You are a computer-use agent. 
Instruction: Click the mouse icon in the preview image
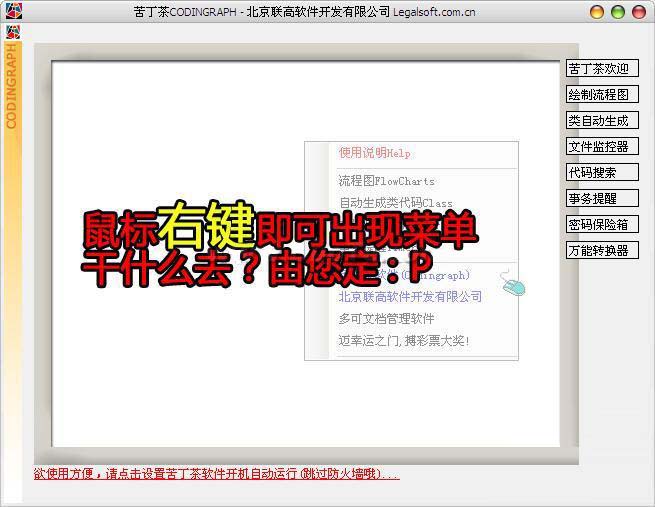click(x=513, y=287)
